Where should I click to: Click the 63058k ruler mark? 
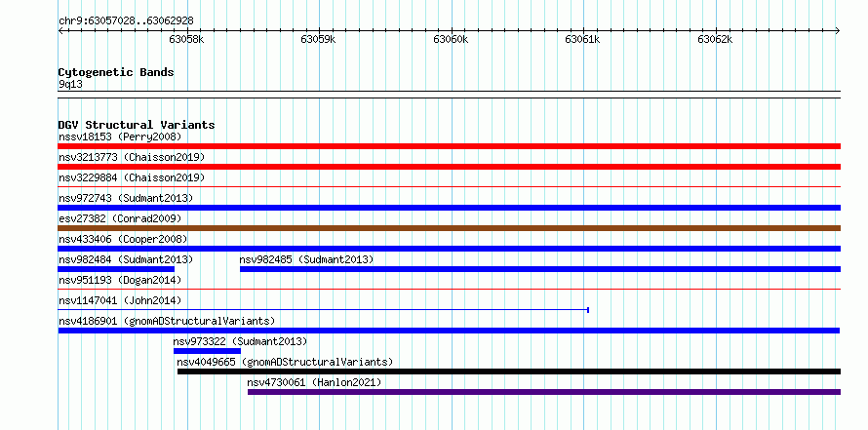(x=186, y=39)
